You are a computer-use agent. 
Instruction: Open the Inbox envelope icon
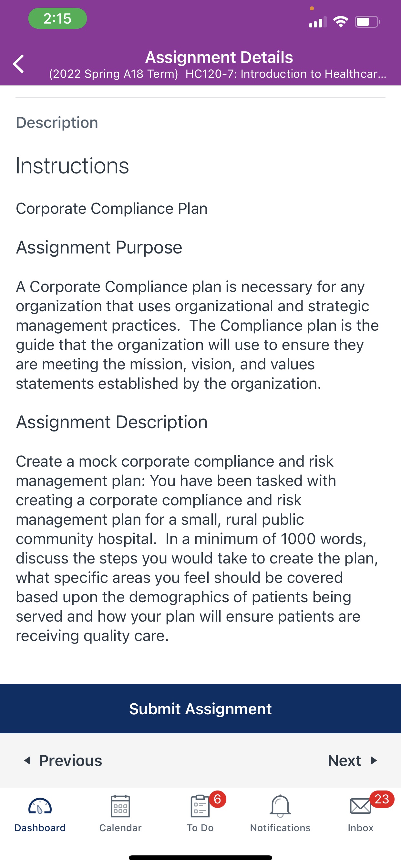point(360,806)
